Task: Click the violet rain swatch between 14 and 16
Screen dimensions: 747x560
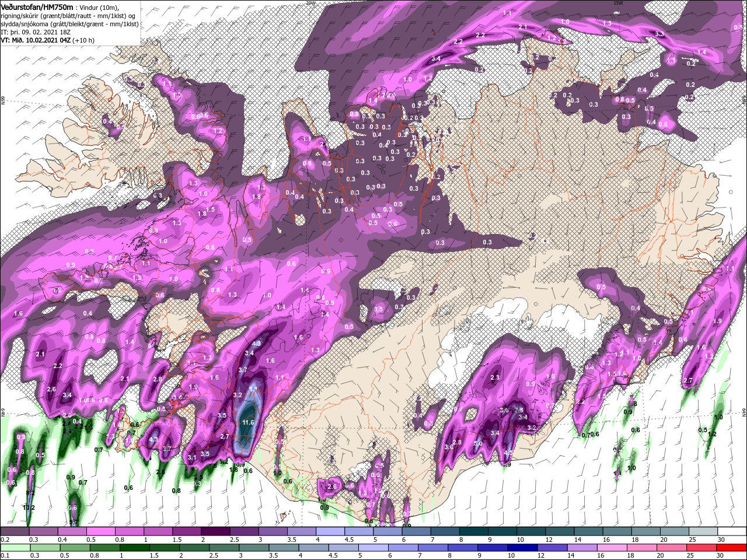Action: (583, 547)
